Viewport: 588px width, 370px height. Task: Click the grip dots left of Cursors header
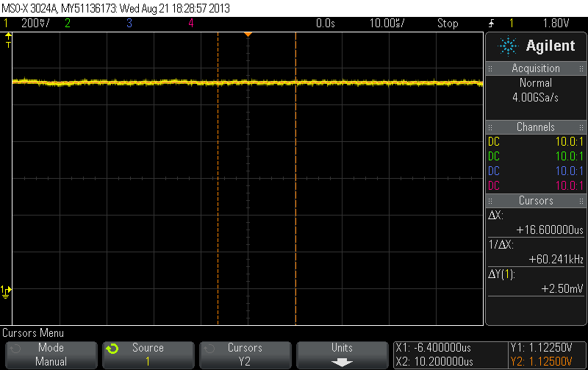490,201
